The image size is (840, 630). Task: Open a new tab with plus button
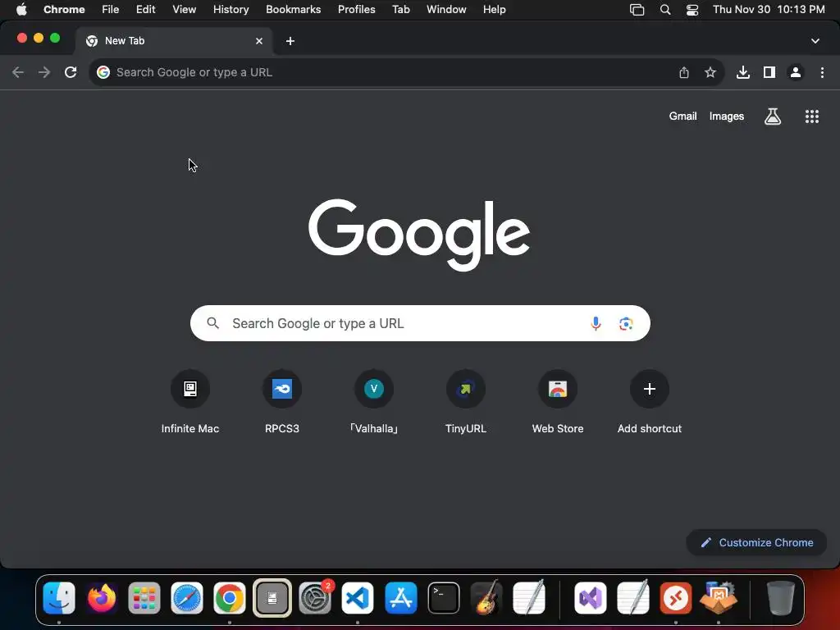290,41
